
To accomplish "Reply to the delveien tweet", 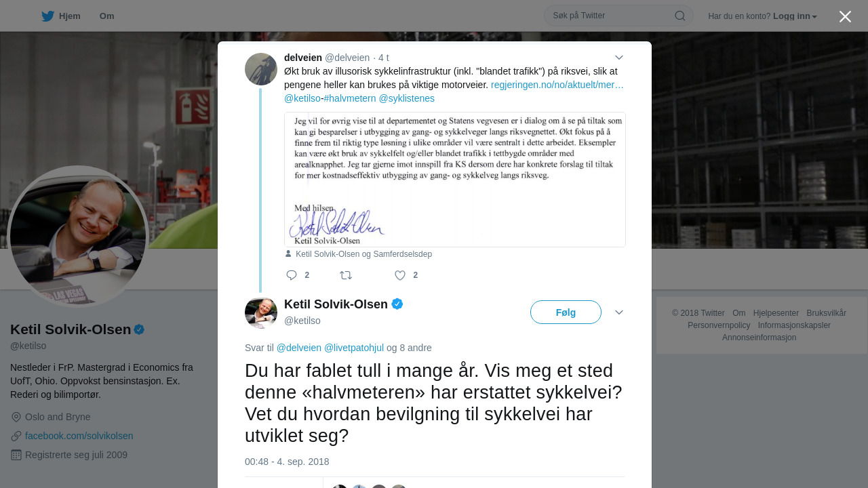I will pos(292,275).
